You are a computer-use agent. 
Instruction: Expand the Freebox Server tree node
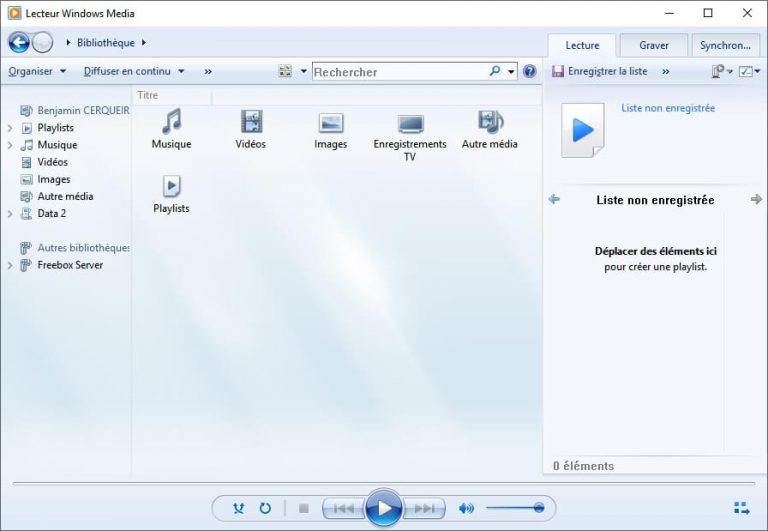coord(10,266)
